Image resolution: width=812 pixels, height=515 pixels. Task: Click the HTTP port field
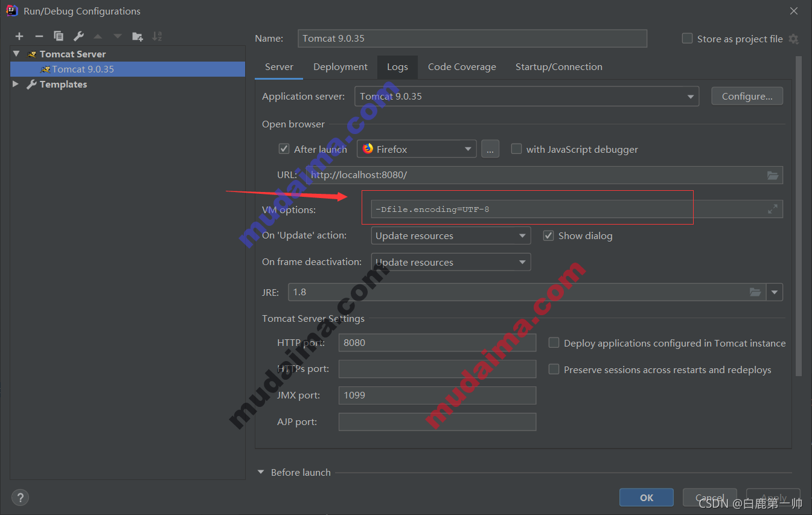[x=438, y=343]
